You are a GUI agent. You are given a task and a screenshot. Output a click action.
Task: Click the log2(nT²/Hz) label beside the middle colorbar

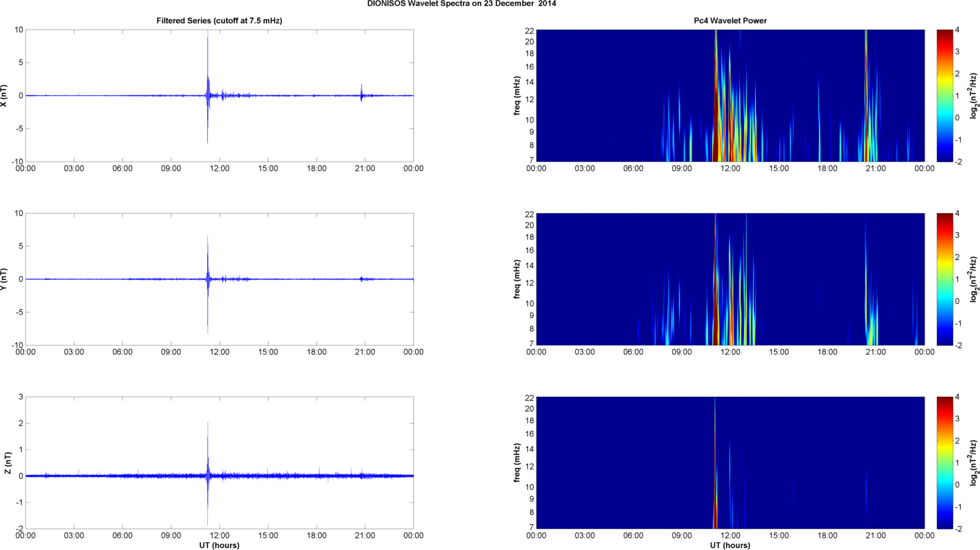click(975, 279)
